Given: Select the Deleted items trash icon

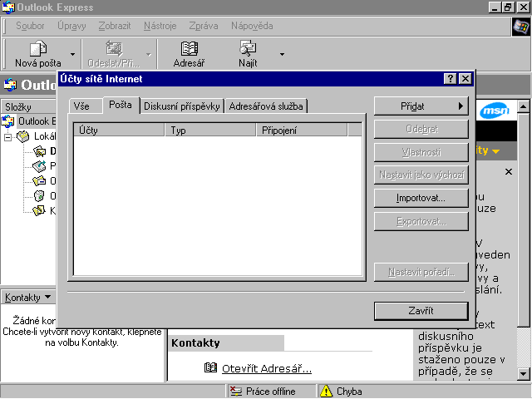Looking at the screenshot, I should tap(39, 196).
